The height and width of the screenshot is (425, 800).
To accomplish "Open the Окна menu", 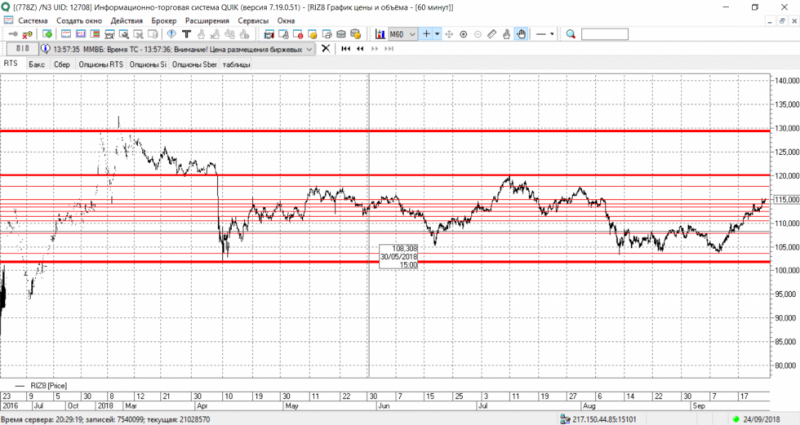I will [286, 21].
